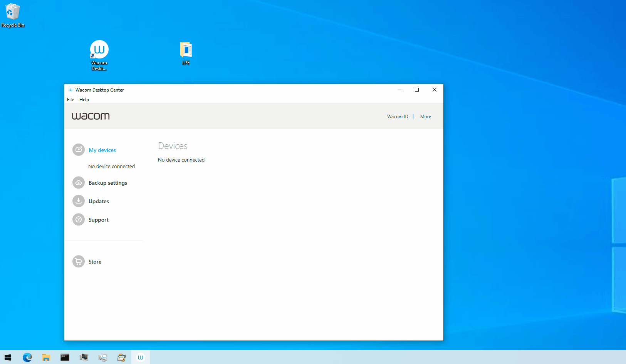Select the Backup settings cloud icon
The image size is (626, 364).
79,182
